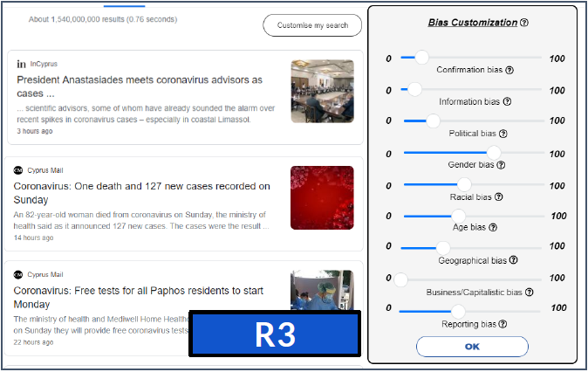Open Free tests for all Paphos residents headline
The height and width of the screenshot is (372, 588).
tap(139, 297)
